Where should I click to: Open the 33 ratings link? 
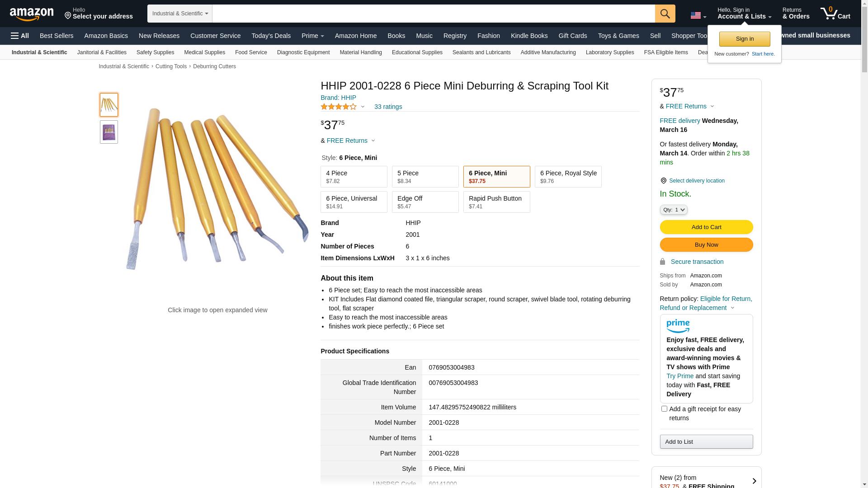click(x=388, y=107)
